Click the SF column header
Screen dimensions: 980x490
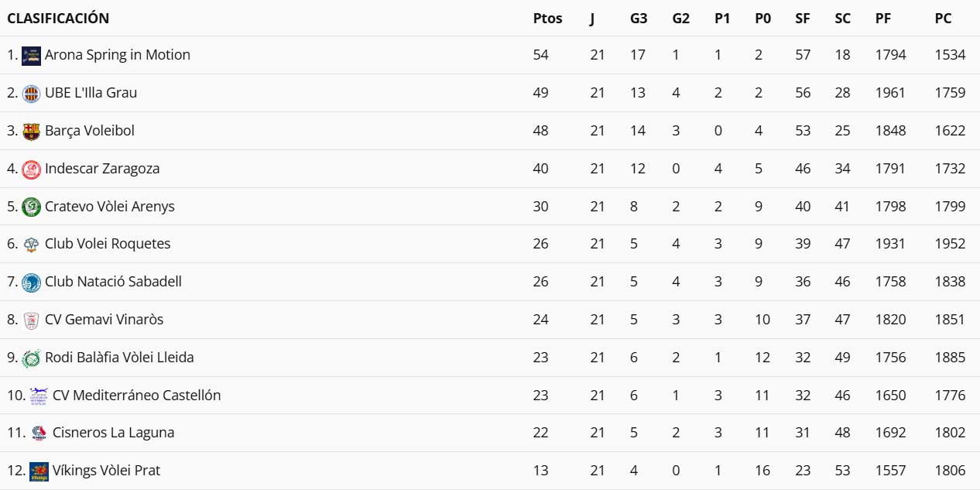[803, 19]
